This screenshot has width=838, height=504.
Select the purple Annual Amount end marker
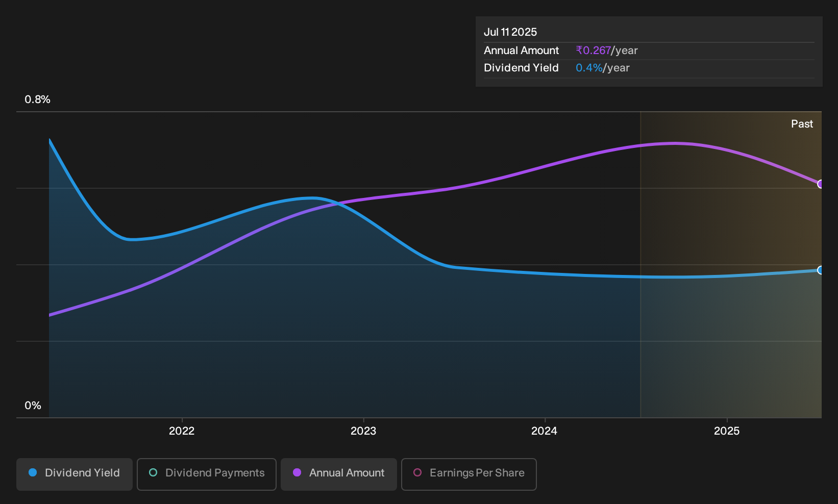820,184
